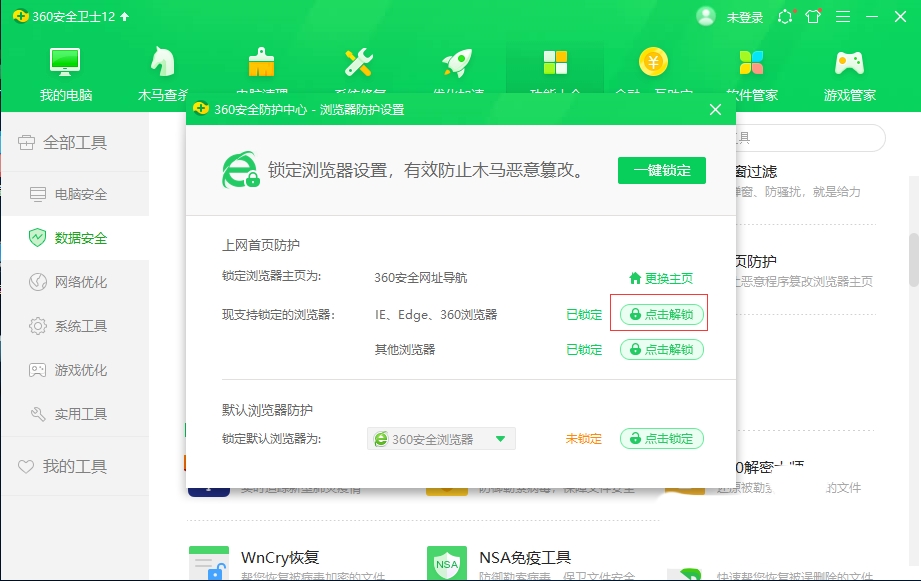Open 我的工具 in the sidebar

[75, 466]
